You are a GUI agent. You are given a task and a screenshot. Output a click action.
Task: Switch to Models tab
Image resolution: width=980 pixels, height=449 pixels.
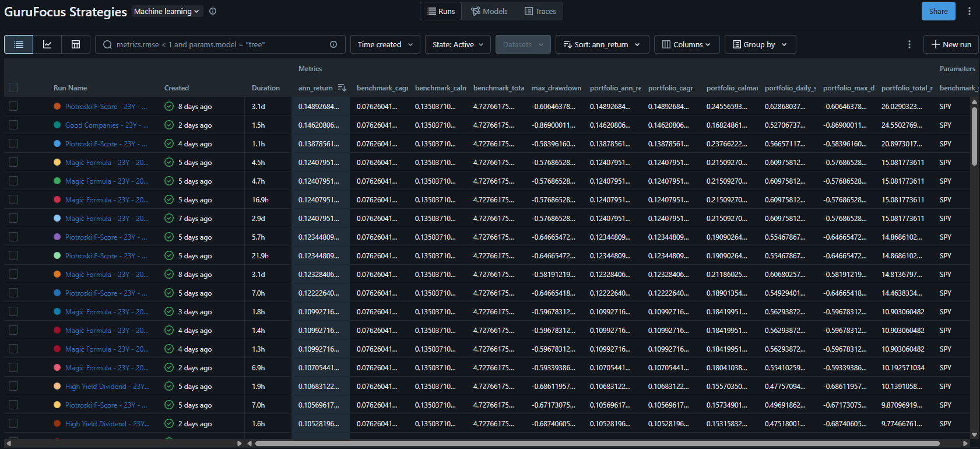tap(489, 11)
